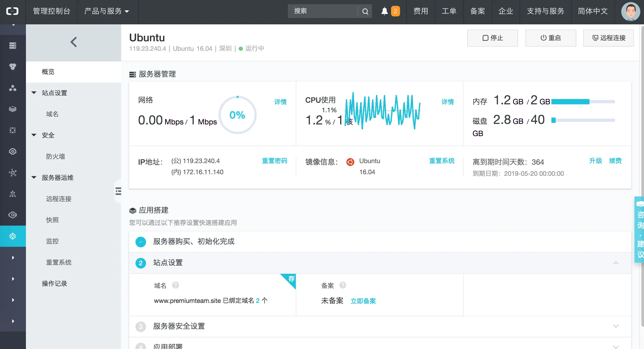
Task: Click the 立即备案 link
Action: [363, 301]
